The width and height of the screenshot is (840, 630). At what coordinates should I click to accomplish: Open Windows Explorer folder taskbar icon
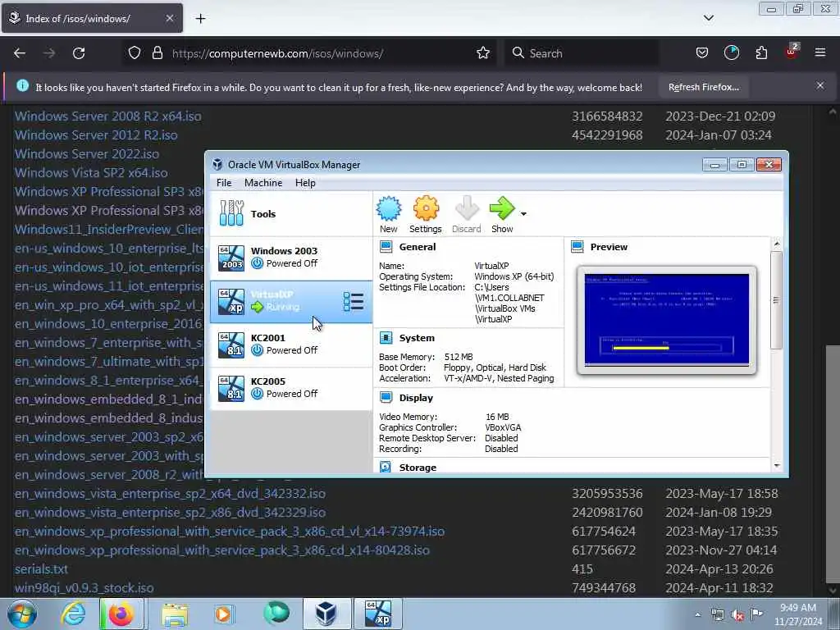coord(175,614)
